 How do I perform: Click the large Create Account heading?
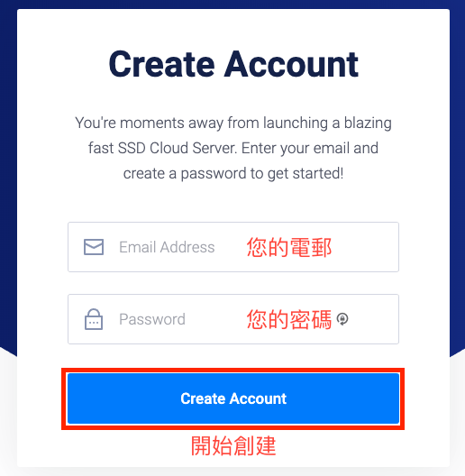[233, 64]
